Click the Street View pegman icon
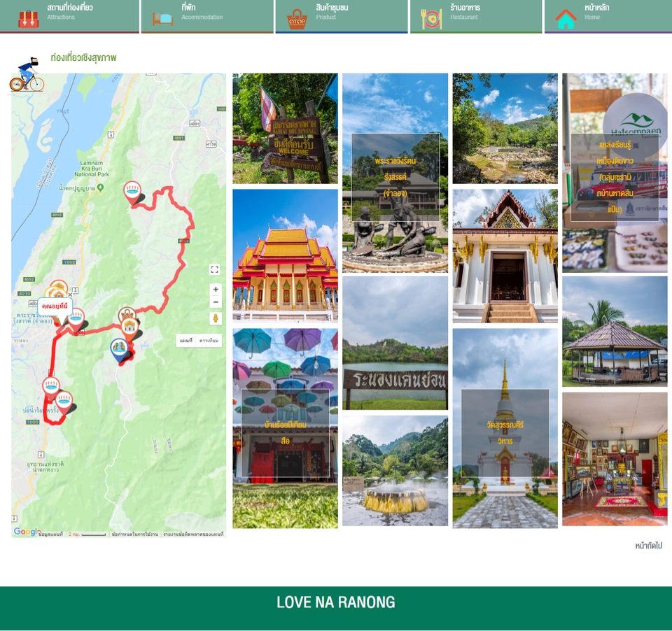 click(216, 318)
